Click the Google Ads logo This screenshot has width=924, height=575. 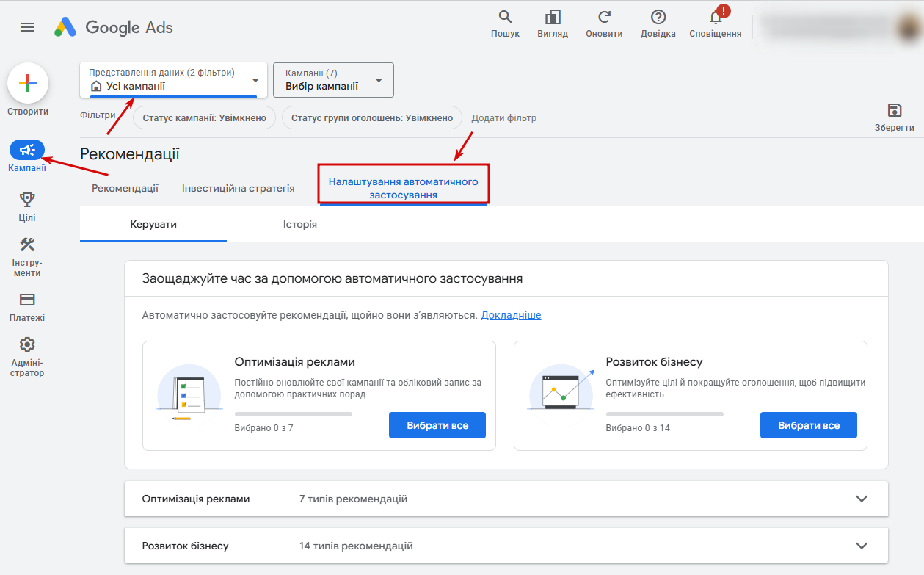(x=113, y=27)
